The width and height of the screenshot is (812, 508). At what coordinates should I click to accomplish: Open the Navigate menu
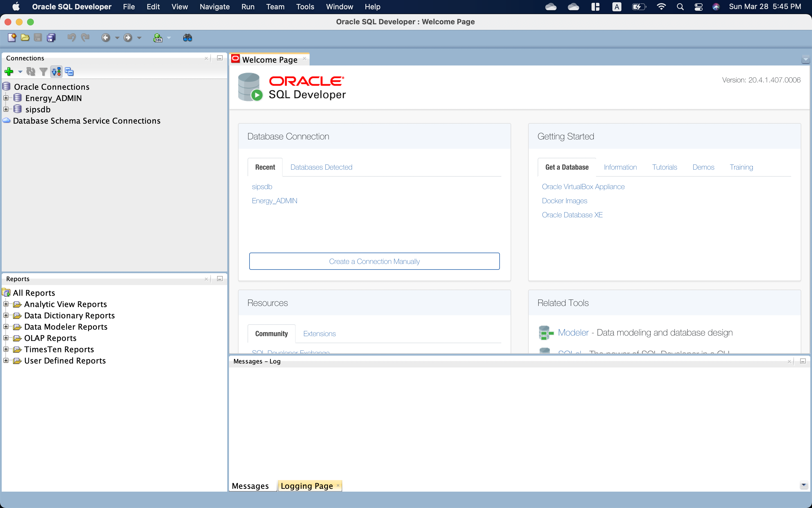click(214, 7)
